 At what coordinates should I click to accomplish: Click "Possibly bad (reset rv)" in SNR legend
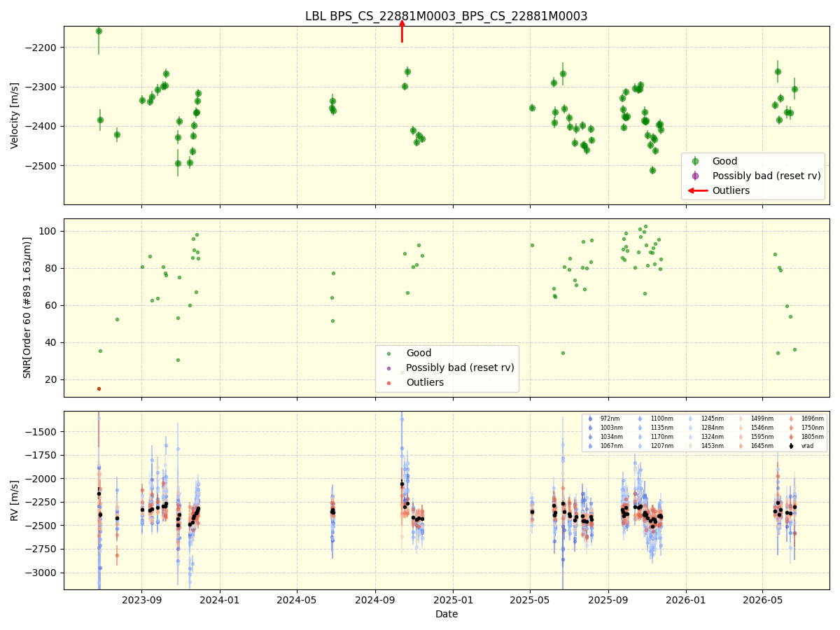[x=460, y=367]
